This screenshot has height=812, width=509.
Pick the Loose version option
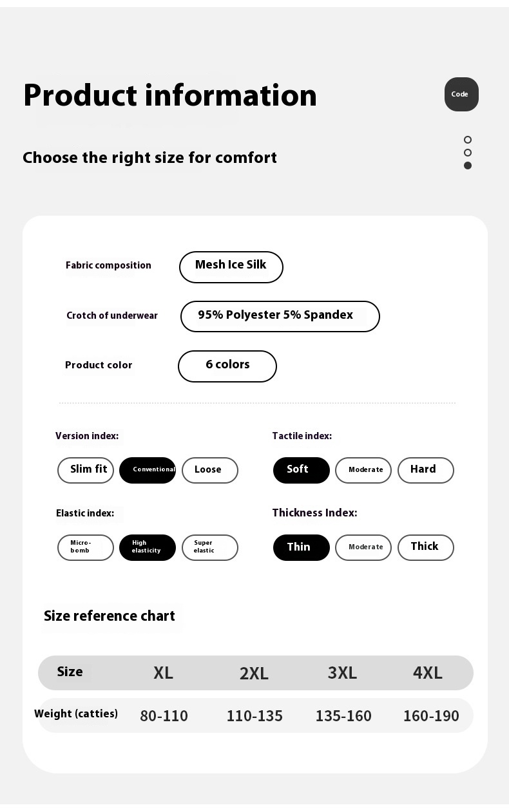[210, 470]
